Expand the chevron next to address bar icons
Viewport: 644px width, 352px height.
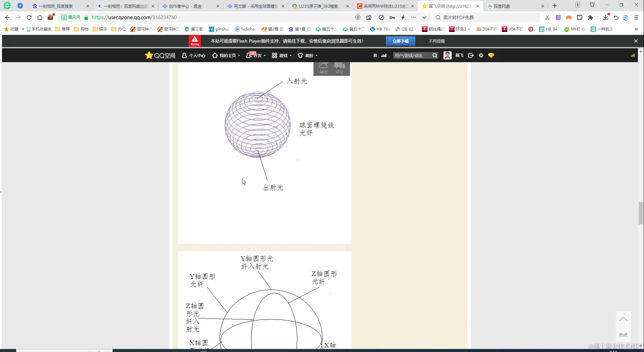[424, 17]
